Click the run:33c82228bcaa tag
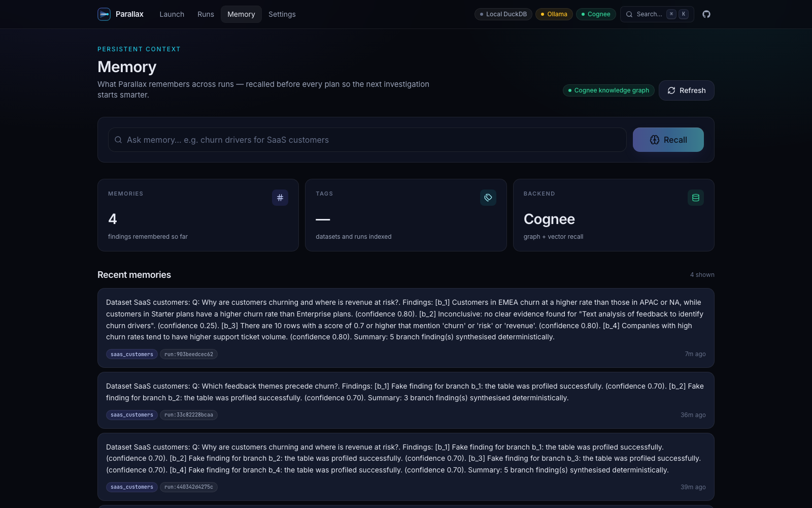The width and height of the screenshot is (812, 508). (x=189, y=415)
